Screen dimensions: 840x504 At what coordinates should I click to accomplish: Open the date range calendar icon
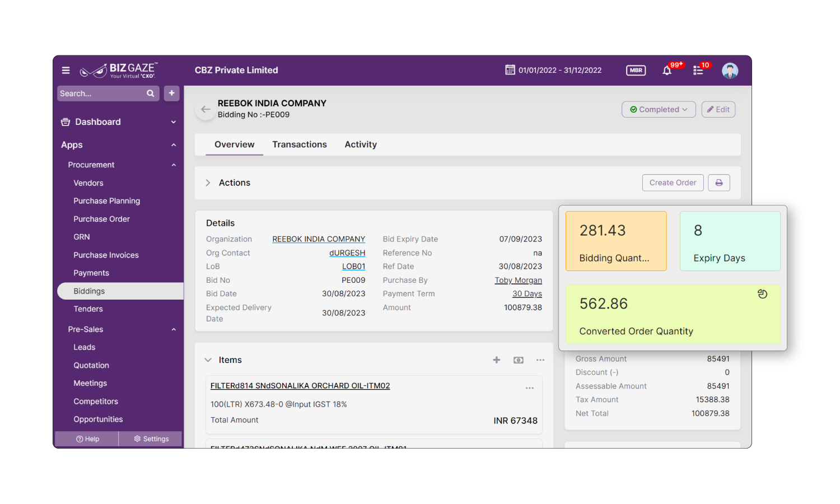[x=510, y=70]
